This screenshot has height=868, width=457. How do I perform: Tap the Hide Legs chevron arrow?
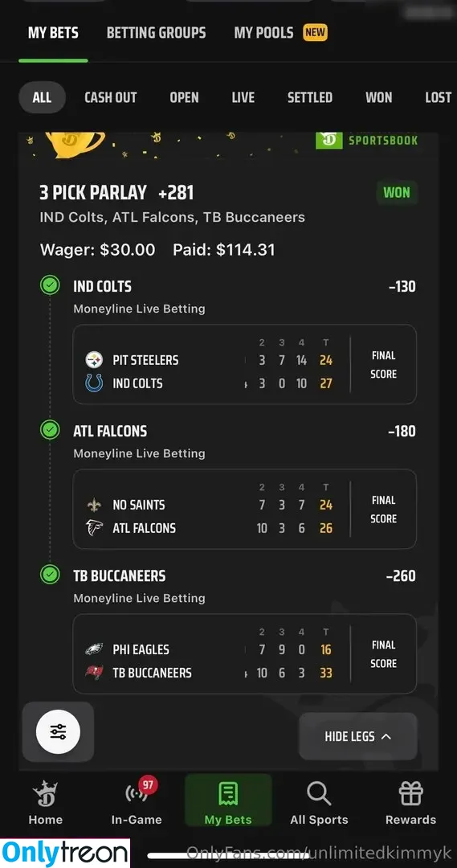coord(386,736)
